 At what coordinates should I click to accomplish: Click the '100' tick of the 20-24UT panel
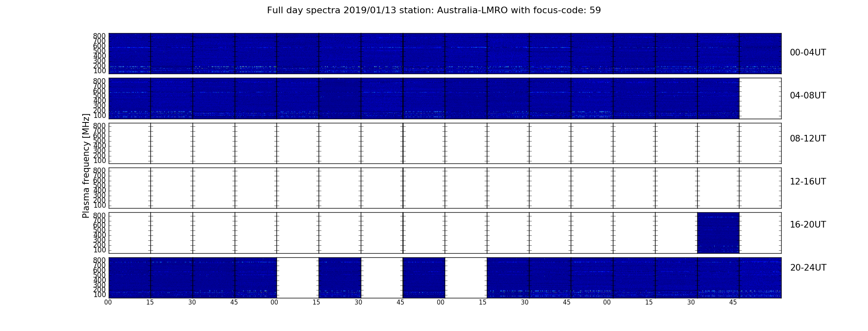pos(99,295)
